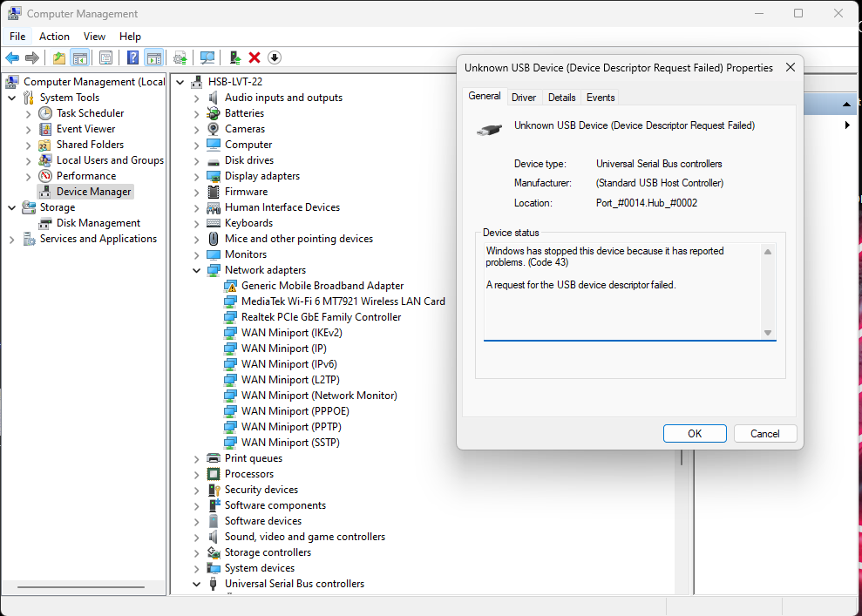Select Generic Mobile Broadband Adapter device
This screenshot has height=616, width=862.
click(322, 286)
